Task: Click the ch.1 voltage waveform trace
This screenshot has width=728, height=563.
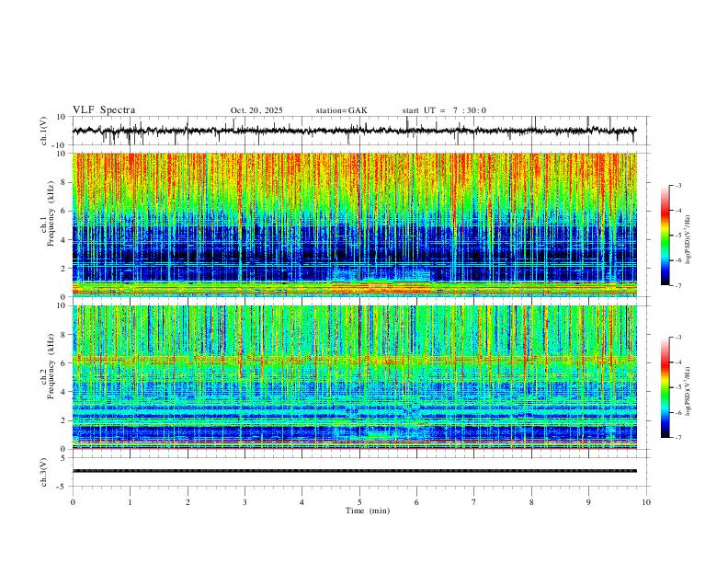Action: click(x=354, y=131)
